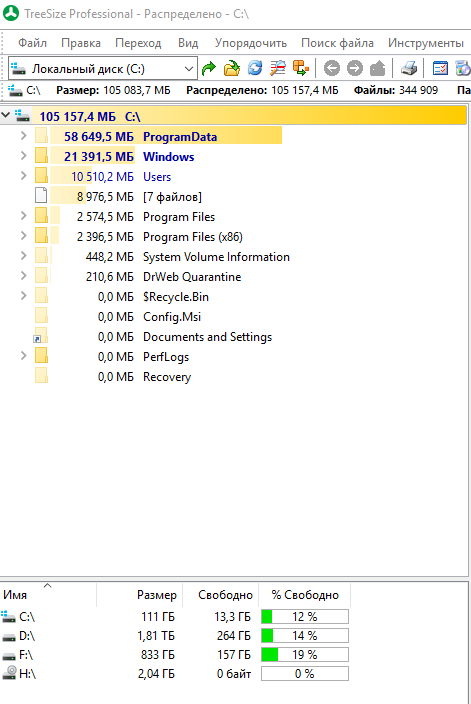Click the back navigation arrow icon
The image size is (471, 704).
click(332, 69)
